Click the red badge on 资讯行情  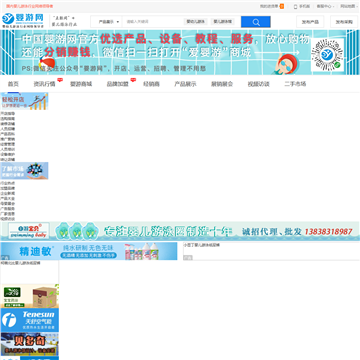tap(60, 80)
